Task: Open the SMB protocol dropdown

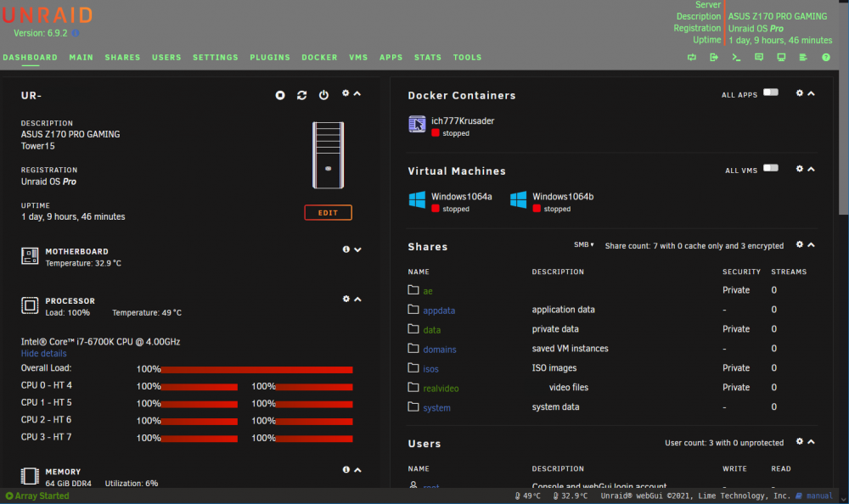Action: click(x=584, y=245)
